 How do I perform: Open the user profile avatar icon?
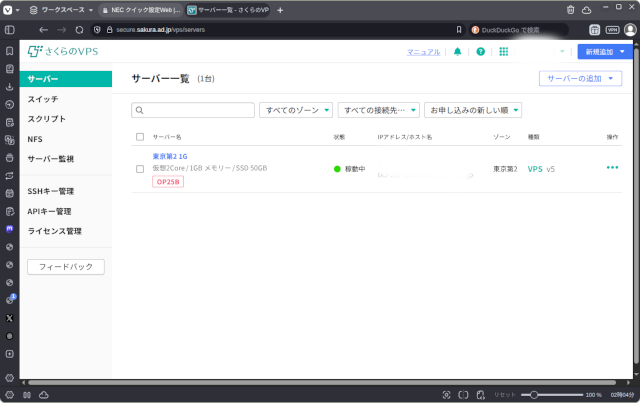click(631, 30)
